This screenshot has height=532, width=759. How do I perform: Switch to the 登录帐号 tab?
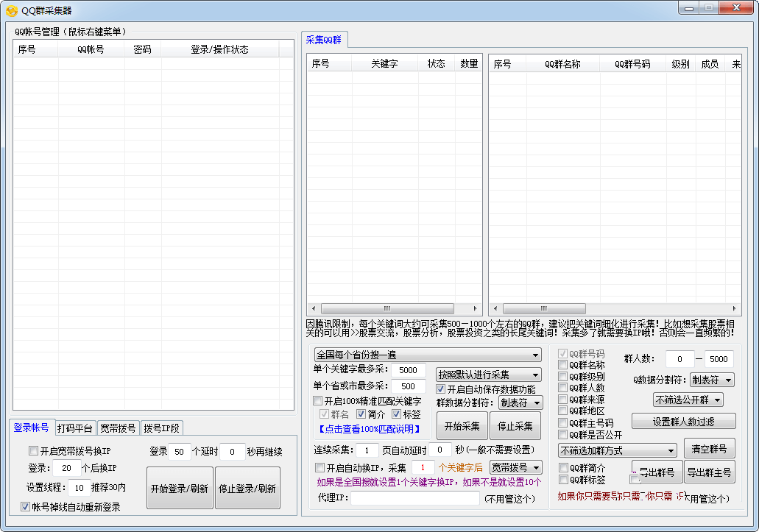pos(32,428)
